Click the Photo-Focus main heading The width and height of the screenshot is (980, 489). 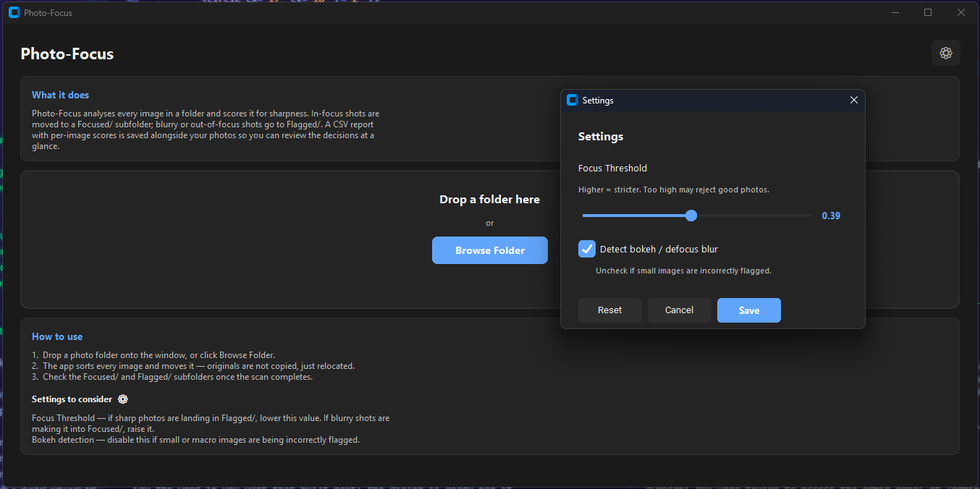click(x=67, y=54)
